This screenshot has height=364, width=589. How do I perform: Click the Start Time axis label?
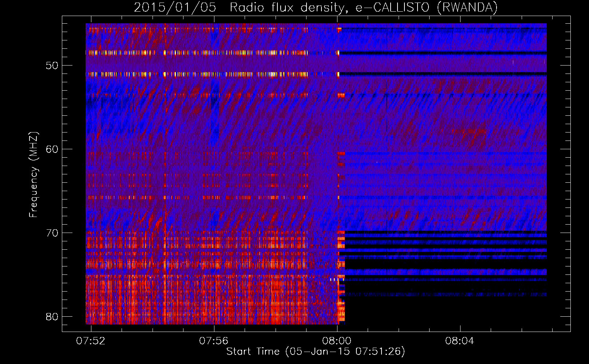[x=316, y=352]
